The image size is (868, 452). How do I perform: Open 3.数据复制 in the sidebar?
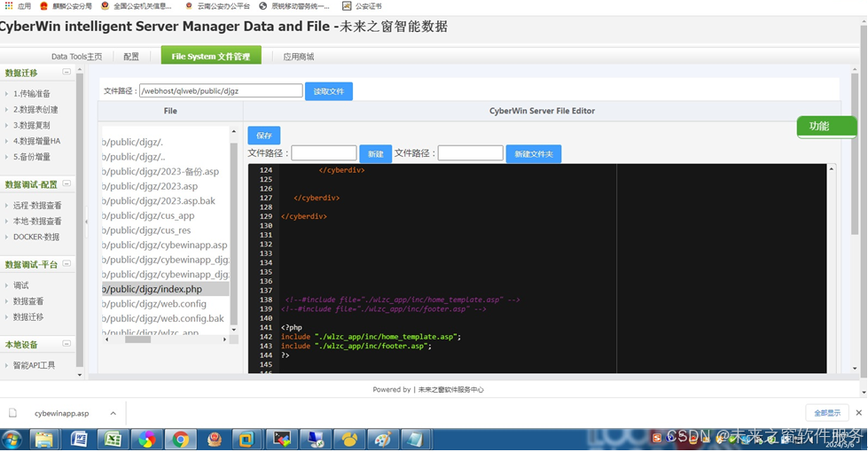coord(32,125)
